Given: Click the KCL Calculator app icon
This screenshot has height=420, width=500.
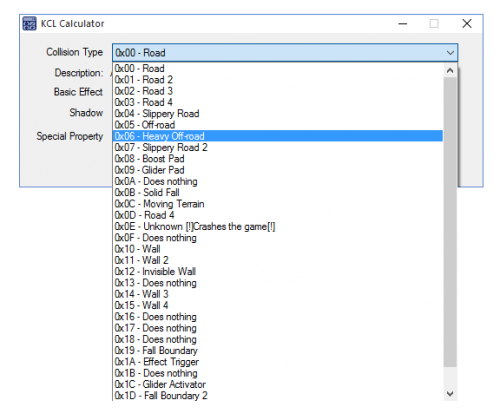Looking at the screenshot, I should coord(29,24).
